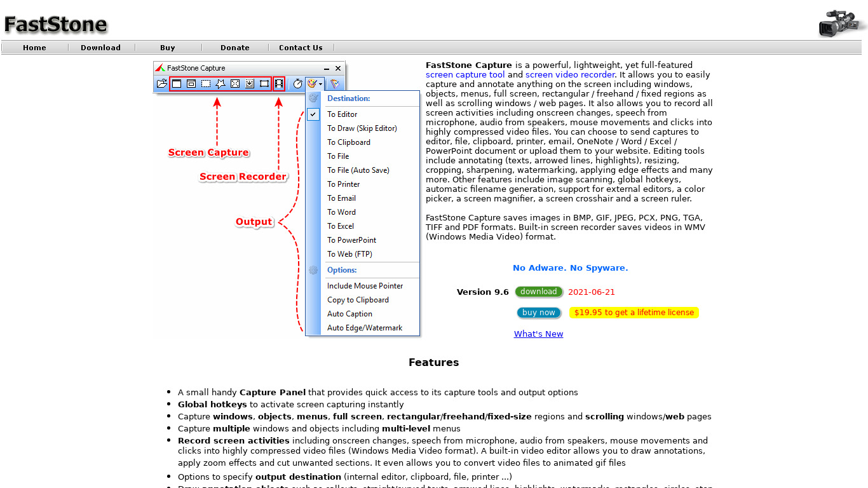The image size is (868, 488).
Task: Click the checkmark next to To Editor
Action: 313,114
